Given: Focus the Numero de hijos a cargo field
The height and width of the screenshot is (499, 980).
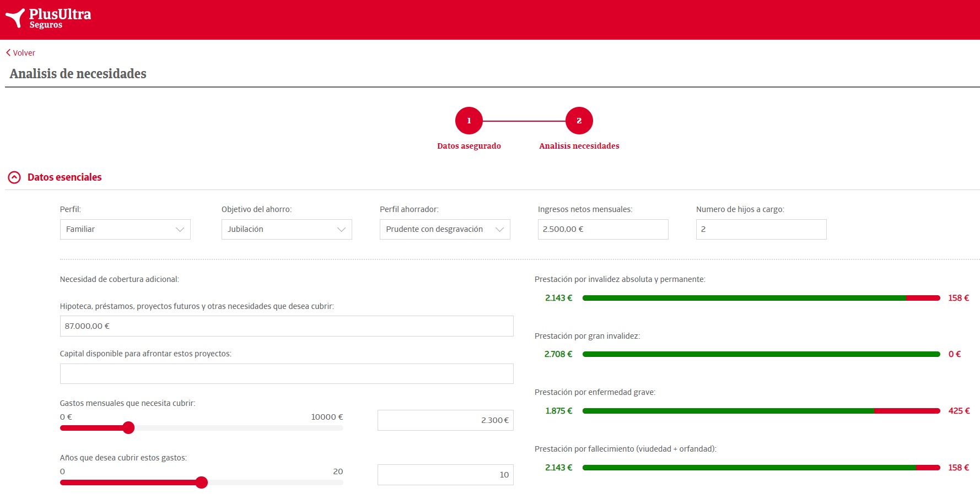Looking at the screenshot, I should click(761, 229).
